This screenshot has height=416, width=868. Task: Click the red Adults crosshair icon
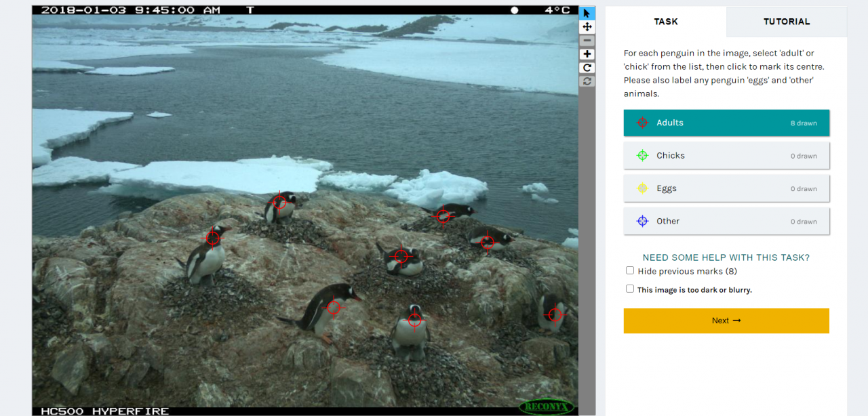(x=642, y=123)
